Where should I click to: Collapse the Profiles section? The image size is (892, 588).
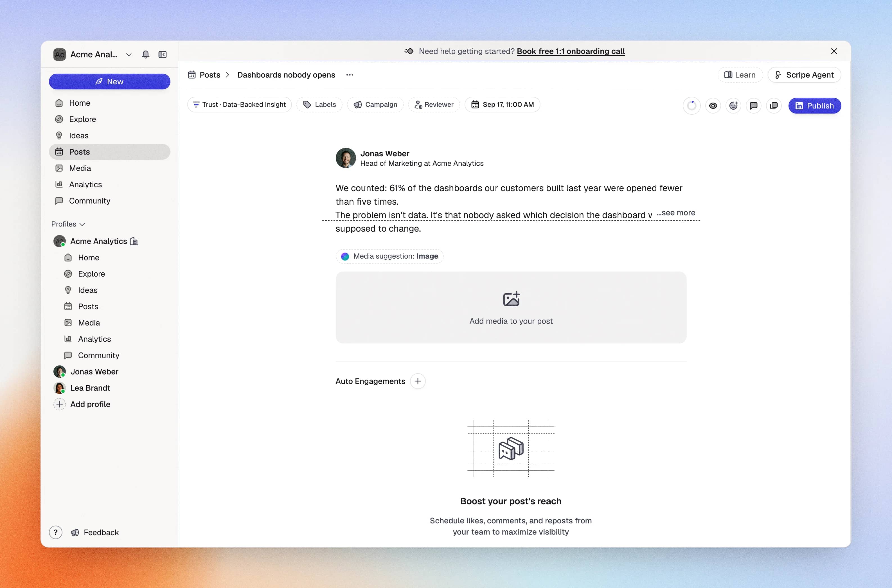68,224
